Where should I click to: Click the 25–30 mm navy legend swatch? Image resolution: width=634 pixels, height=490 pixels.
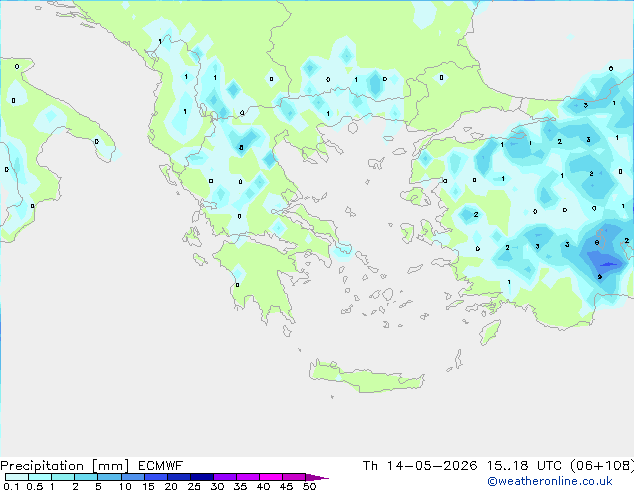point(202,477)
